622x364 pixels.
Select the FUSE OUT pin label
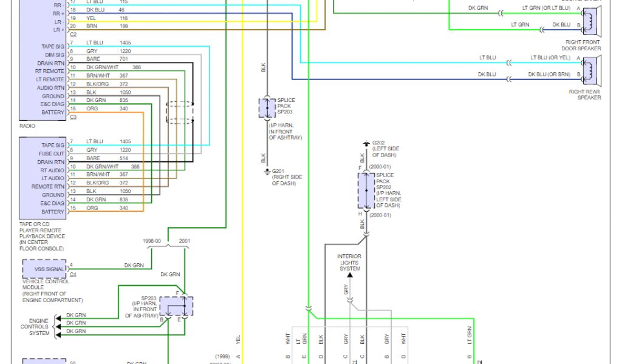point(52,153)
